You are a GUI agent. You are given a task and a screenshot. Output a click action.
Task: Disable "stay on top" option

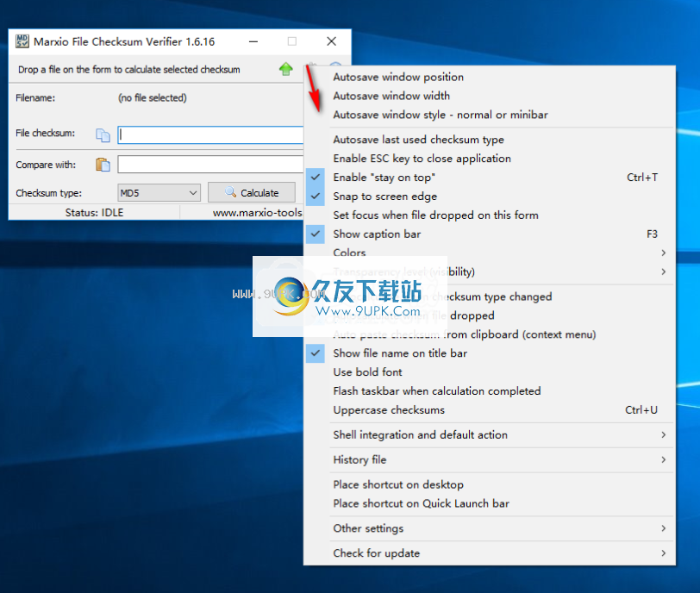[x=490, y=178]
